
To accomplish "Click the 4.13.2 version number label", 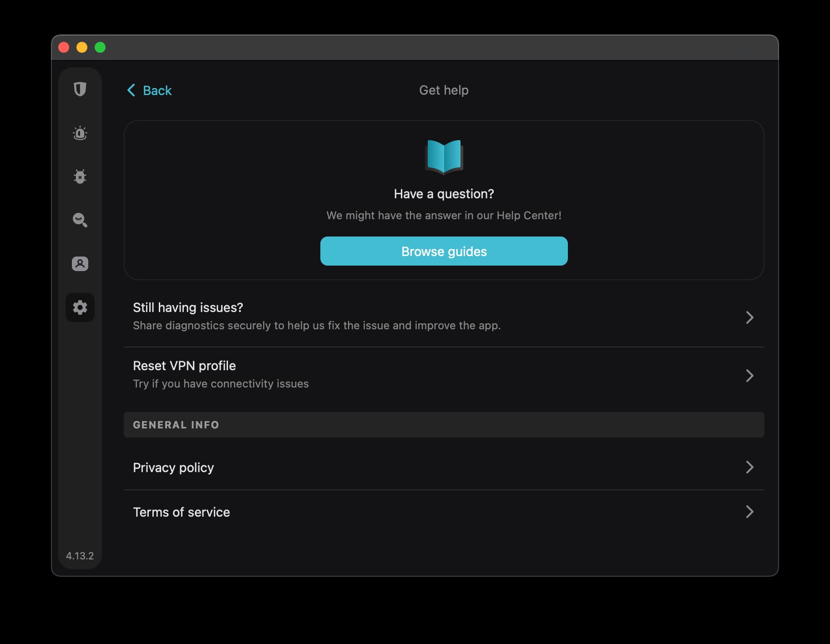I will pos(80,556).
